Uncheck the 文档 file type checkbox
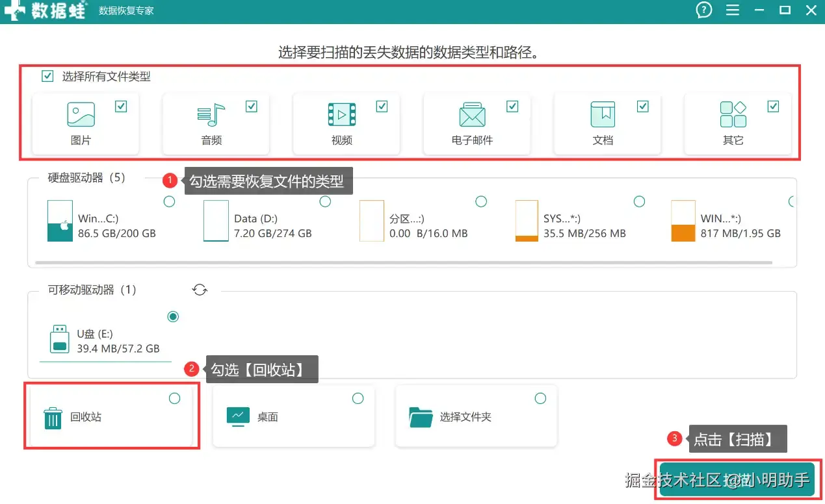 tap(643, 107)
